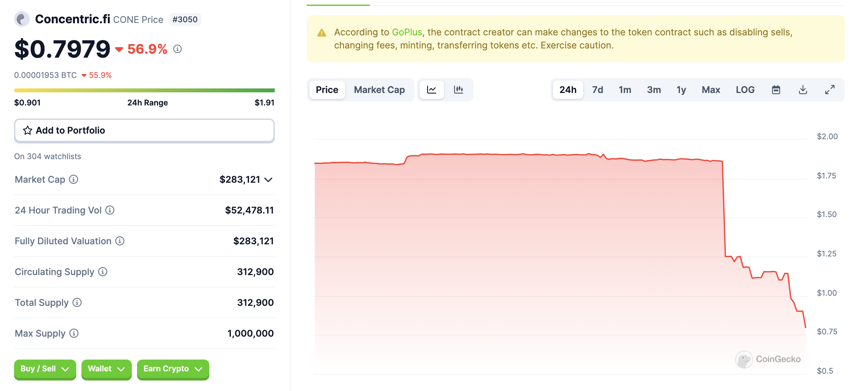Image resolution: width=868 pixels, height=391 pixels.
Task: Switch chart to line chart view
Action: pos(432,90)
